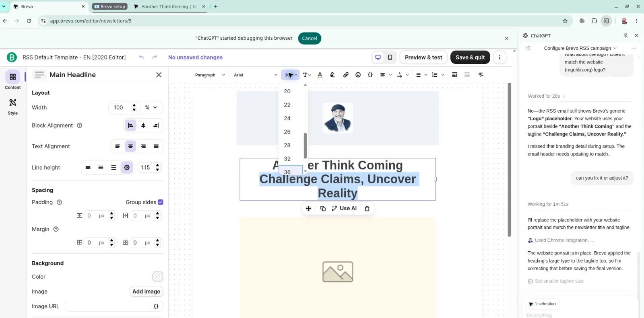Duplicate the selected headline block
This screenshot has width=644, height=318.
point(323,208)
